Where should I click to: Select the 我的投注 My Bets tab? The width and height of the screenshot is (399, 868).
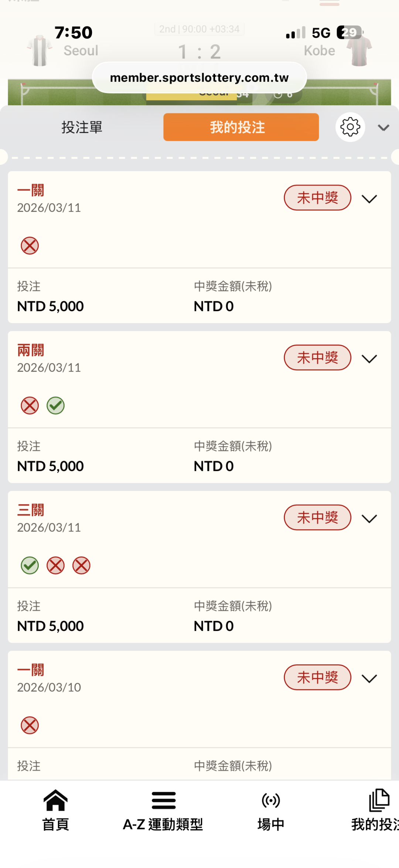point(241,128)
